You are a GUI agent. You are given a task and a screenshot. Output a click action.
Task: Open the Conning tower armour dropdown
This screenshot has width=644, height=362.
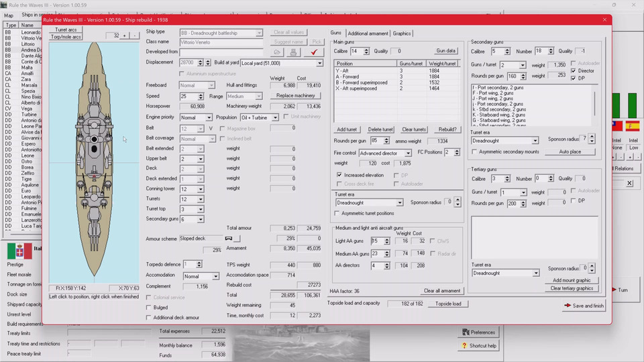[201, 189]
